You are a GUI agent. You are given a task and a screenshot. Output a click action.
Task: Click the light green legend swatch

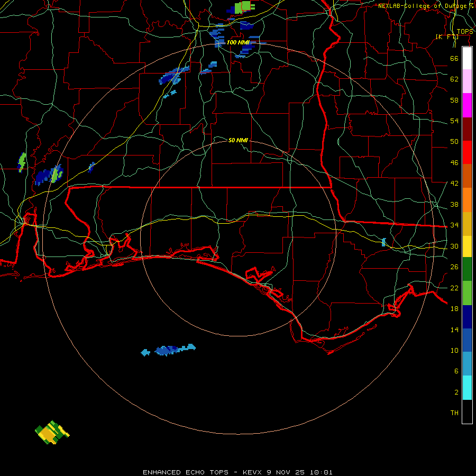tap(467, 293)
